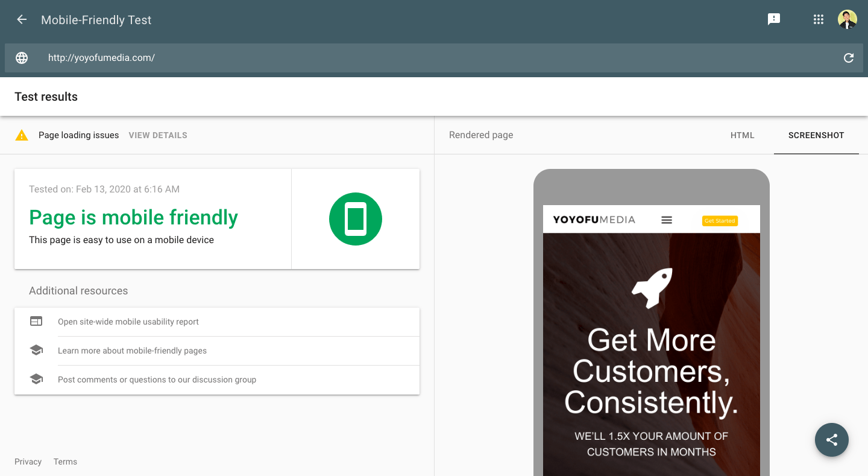Open Post comments to discussion group
Screen dimensions: 868x476
(x=157, y=379)
